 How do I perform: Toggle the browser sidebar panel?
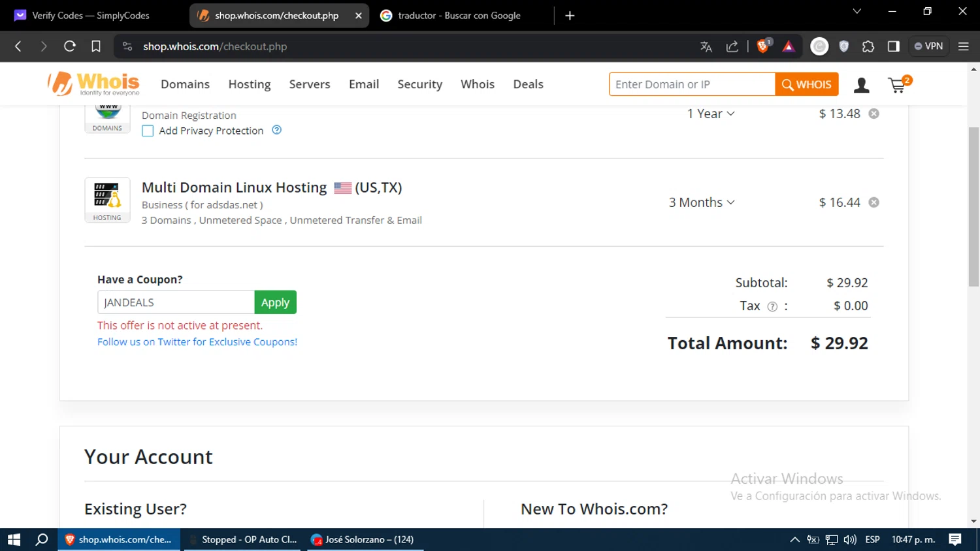[x=894, y=46]
